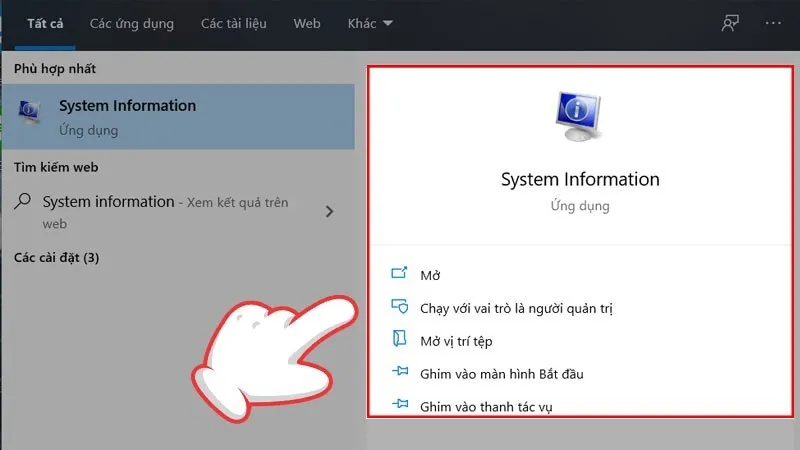Click the run-as-administrator shield icon
800x450 pixels.
[399, 306]
